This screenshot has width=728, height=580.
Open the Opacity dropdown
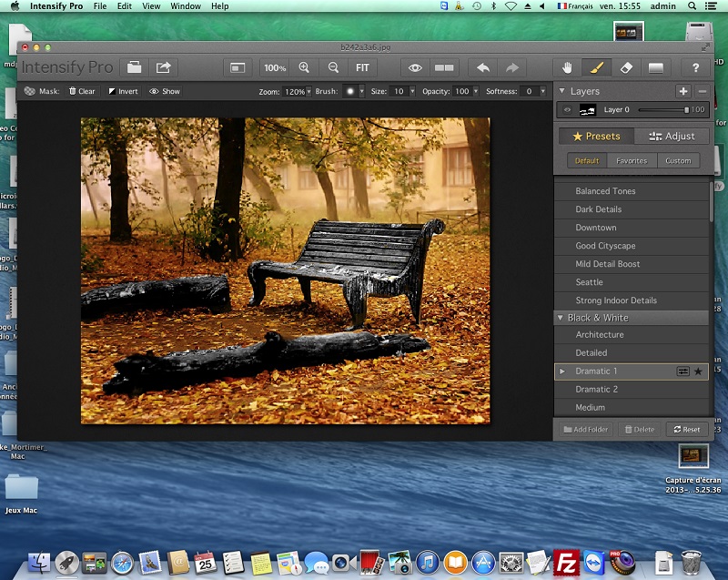tap(476, 91)
